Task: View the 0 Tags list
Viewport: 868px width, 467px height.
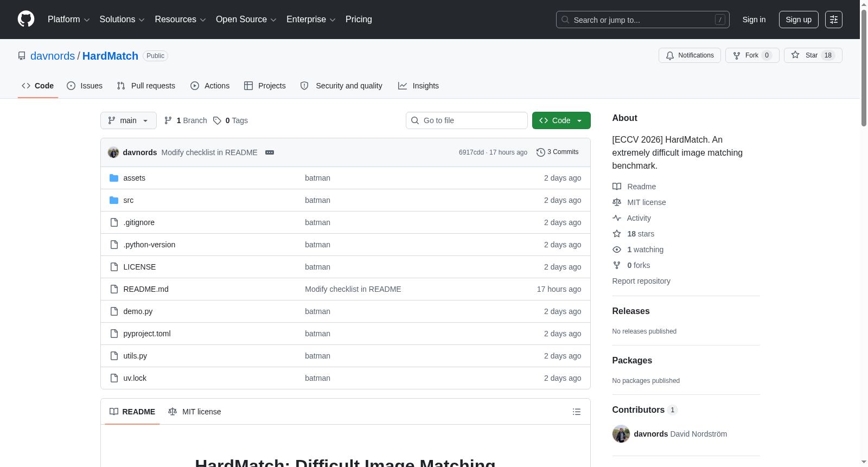Action: click(231, 120)
